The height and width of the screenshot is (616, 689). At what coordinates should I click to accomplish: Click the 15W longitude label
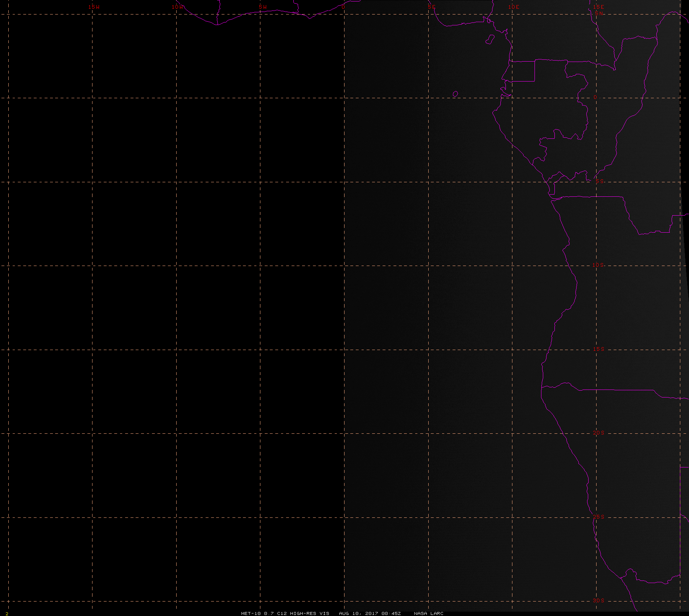[94, 7]
